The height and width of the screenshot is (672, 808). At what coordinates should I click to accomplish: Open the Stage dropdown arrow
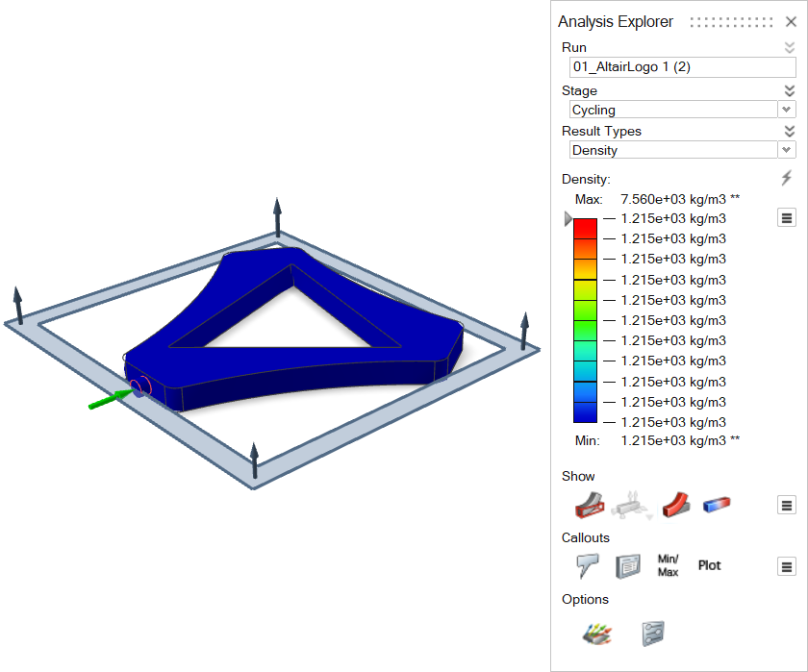pos(787,110)
